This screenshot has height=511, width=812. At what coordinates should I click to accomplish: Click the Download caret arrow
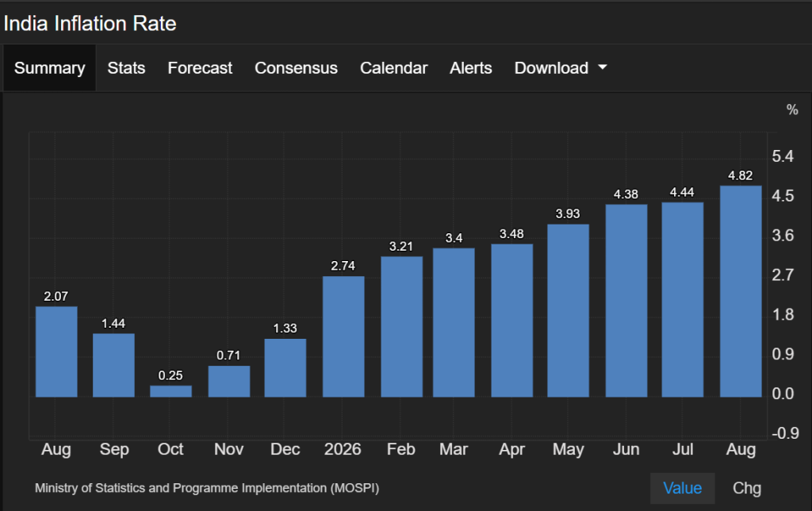(603, 67)
